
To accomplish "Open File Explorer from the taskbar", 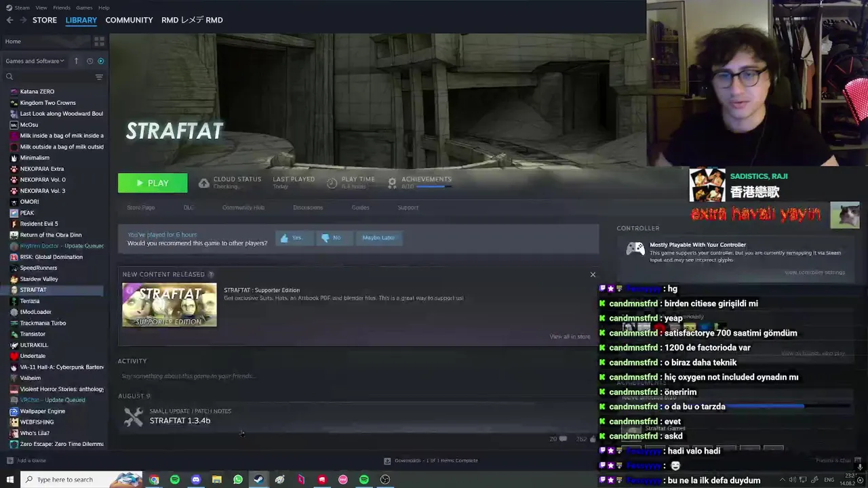I will (x=217, y=480).
